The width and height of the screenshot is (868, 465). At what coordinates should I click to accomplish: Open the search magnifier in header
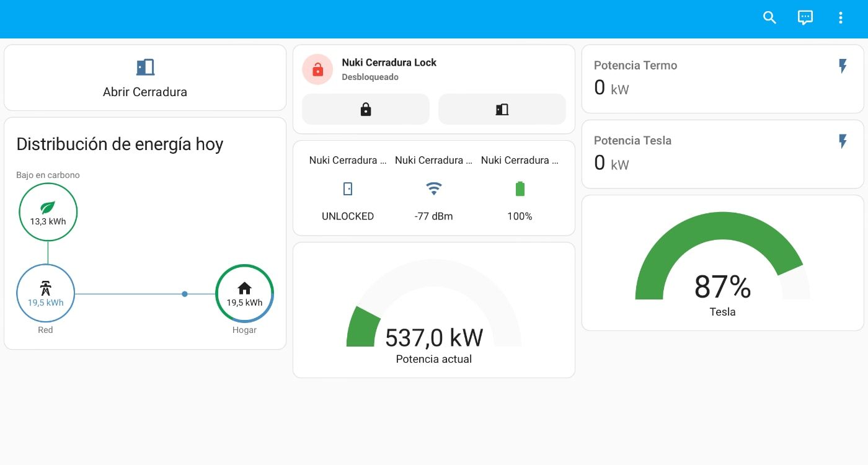769,17
